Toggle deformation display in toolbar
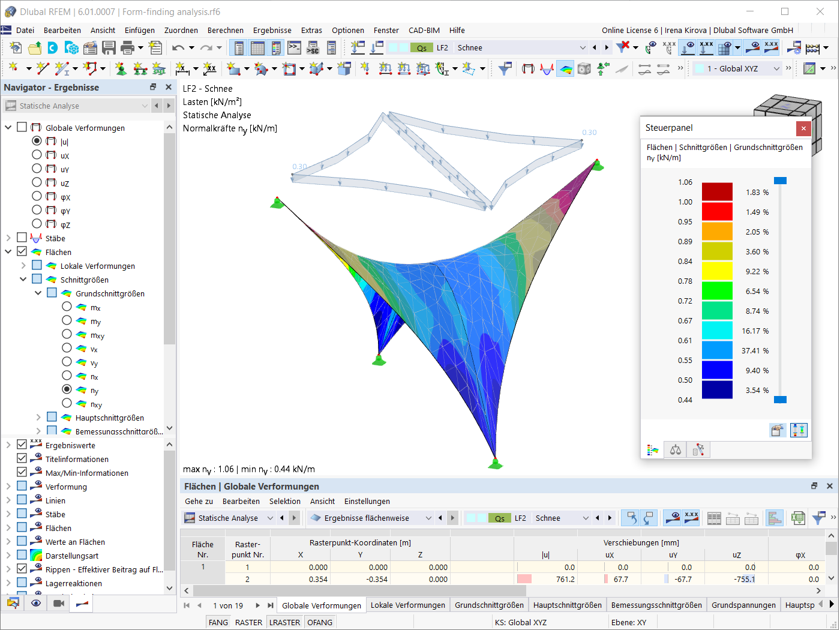The height and width of the screenshot is (630, 840). click(x=528, y=69)
